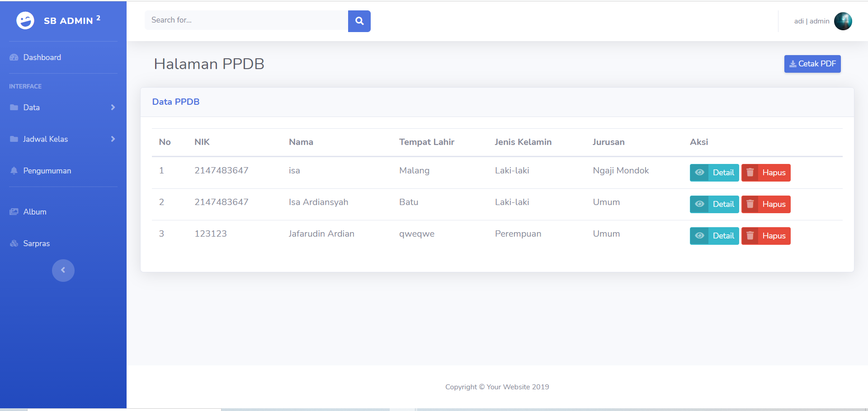This screenshot has width=868, height=411.
Task: Click the trash icon for Jafarudin Ardian
Action: tap(750, 236)
